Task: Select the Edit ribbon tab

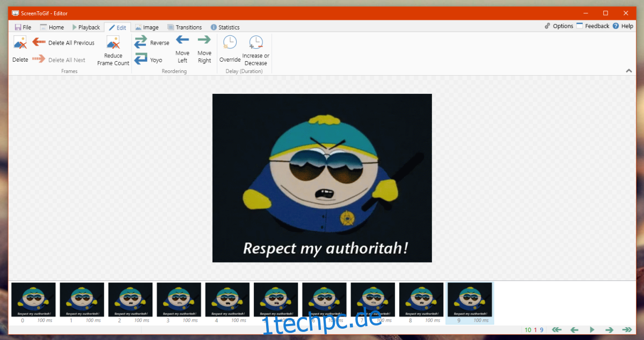Action: (117, 27)
